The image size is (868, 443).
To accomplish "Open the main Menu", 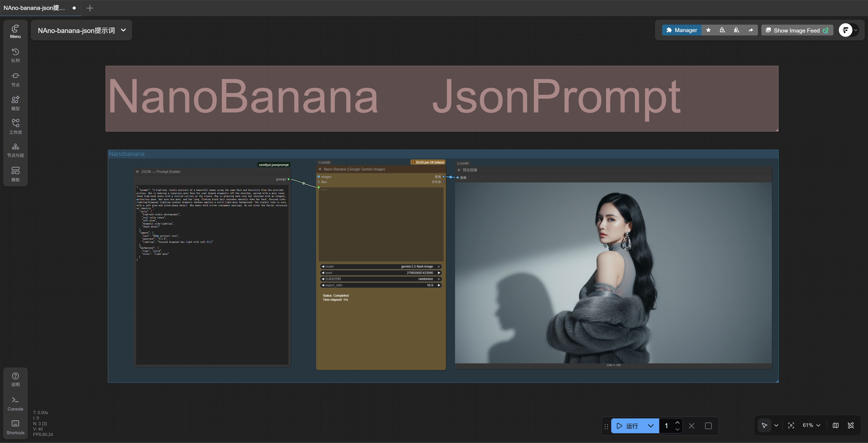I will coord(15,31).
